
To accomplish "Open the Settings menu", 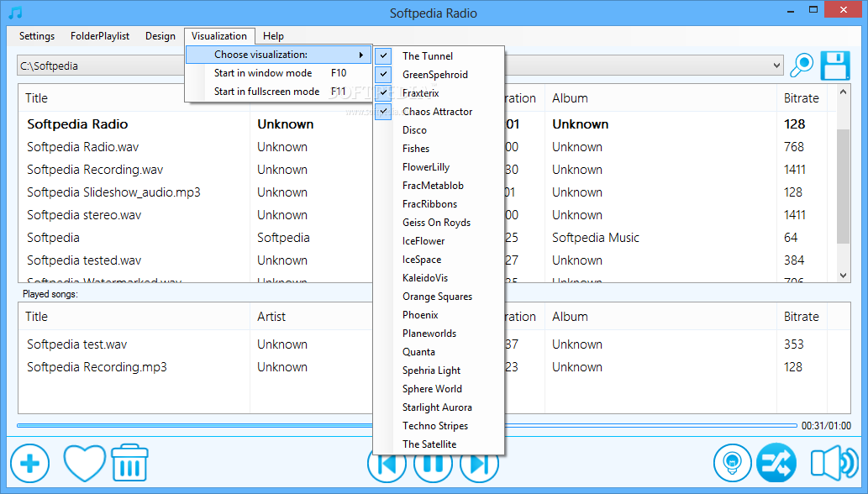I will [x=36, y=36].
